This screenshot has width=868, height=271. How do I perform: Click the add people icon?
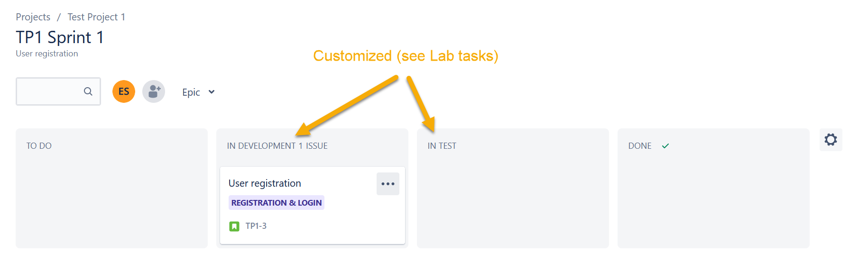tap(154, 91)
